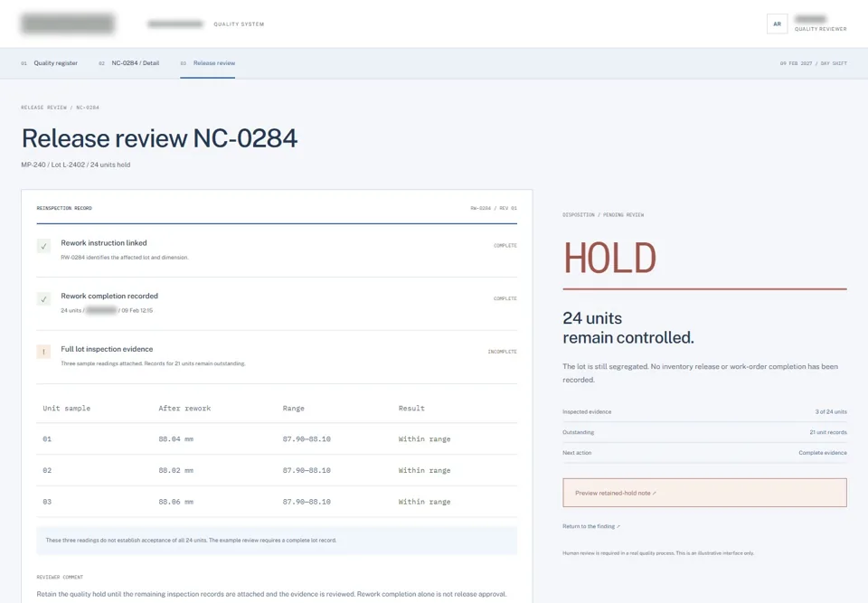Click the 3 of 24 units value
The height and width of the screenshot is (603, 868).
coord(831,412)
